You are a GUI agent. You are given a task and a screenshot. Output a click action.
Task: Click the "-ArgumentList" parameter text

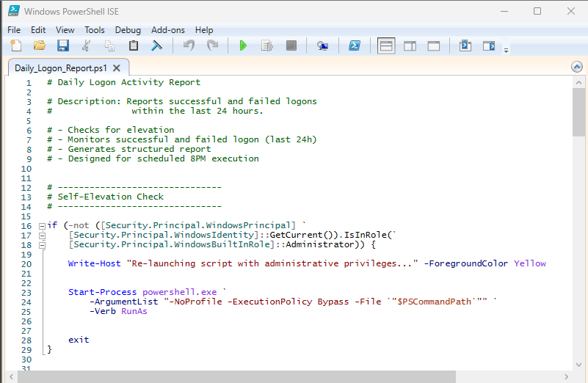[x=124, y=302]
